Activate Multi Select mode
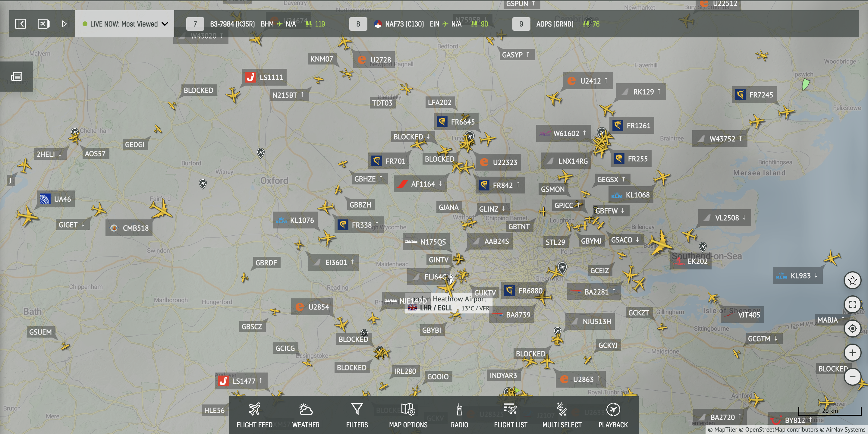Image resolution: width=868 pixels, height=434 pixels. pyautogui.click(x=562, y=415)
